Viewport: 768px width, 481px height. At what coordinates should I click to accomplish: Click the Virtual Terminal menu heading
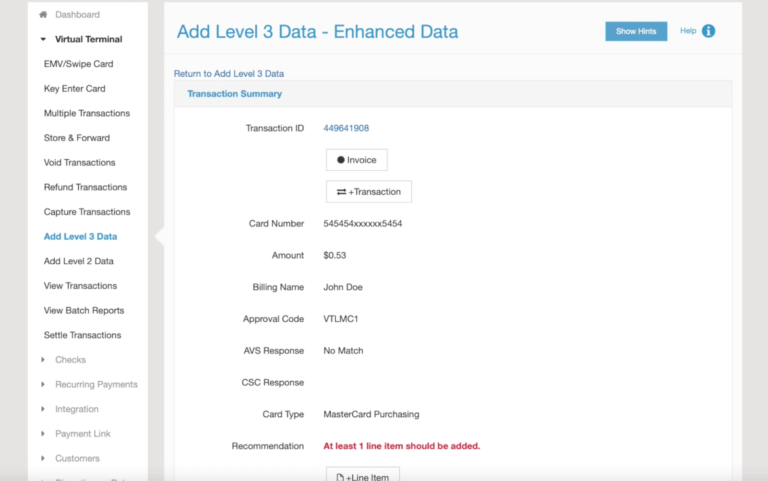pyautogui.click(x=89, y=39)
